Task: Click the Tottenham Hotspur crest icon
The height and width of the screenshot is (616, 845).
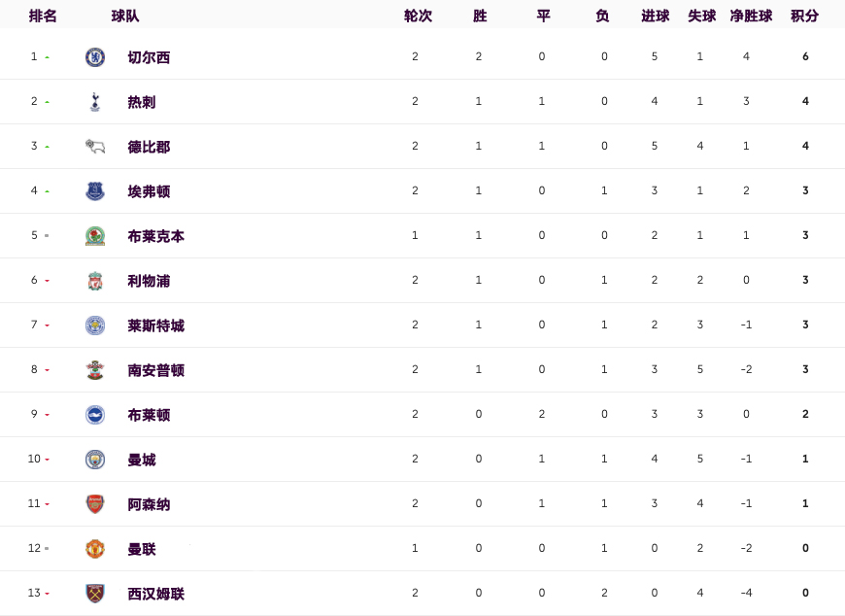Action: tap(95, 102)
